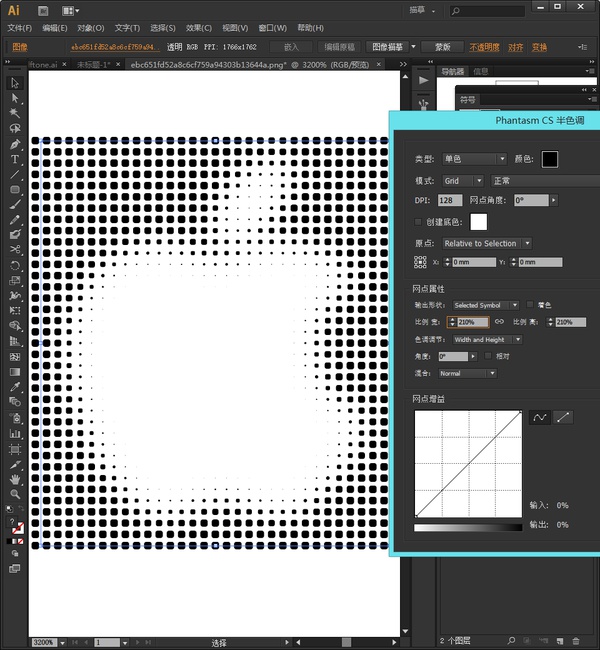
Task: Expand the Relative to Selection dropdown
Action: click(486, 243)
